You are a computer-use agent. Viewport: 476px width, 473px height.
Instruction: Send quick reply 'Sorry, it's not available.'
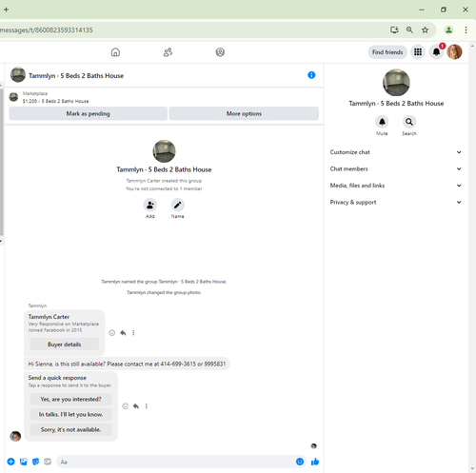70,429
